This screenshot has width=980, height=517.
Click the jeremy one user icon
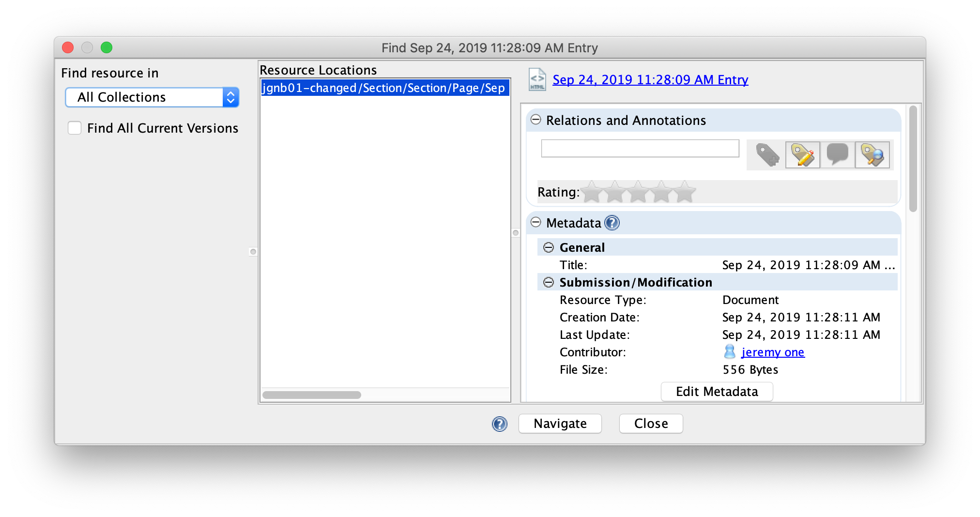point(730,352)
